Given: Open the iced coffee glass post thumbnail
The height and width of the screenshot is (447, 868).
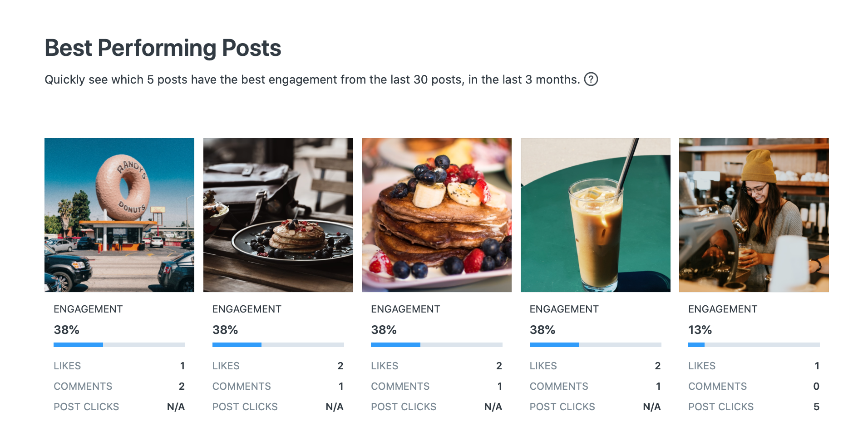Looking at the screenshot, I should pos(595,215).
